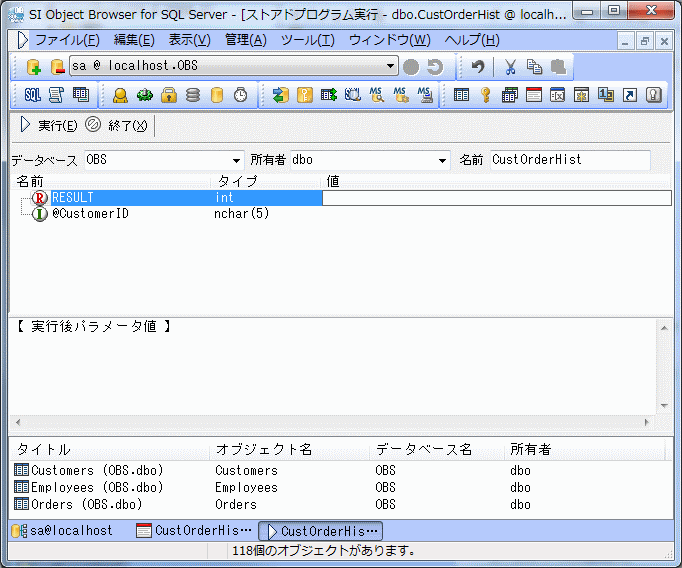682x568 pixels.
Task: Click the user management icon
Action: tap(120, 95)
